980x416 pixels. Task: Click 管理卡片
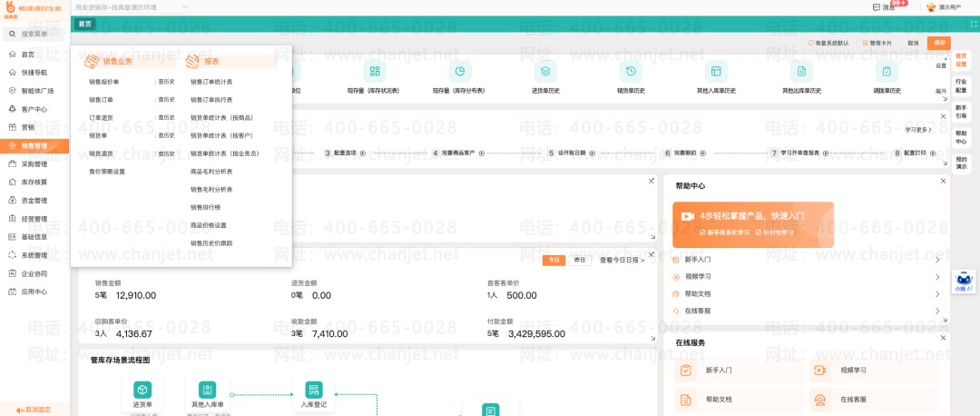[877, 44]
